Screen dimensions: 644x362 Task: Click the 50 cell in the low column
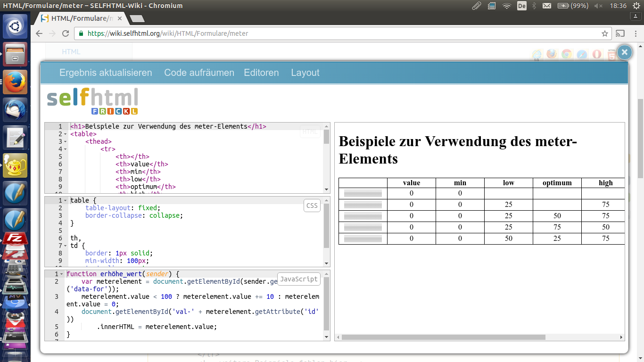click(x=509, y=239)
